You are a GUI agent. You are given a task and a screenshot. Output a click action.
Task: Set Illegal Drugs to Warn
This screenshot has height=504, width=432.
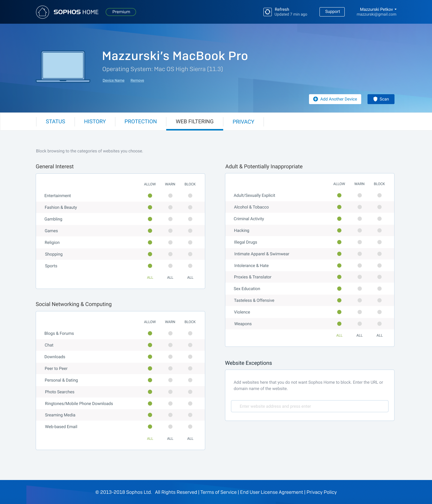pyautogui.click(x=360, y=242)
